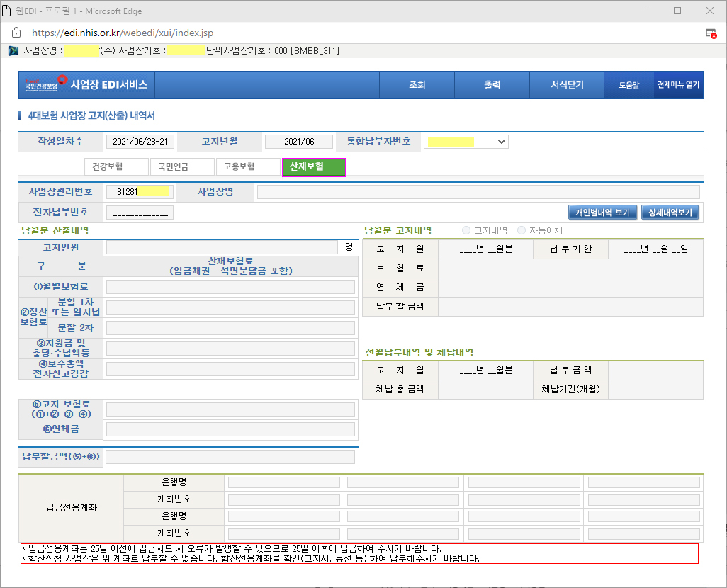Click the ⑤고지 보험료 field

[230, 409]
